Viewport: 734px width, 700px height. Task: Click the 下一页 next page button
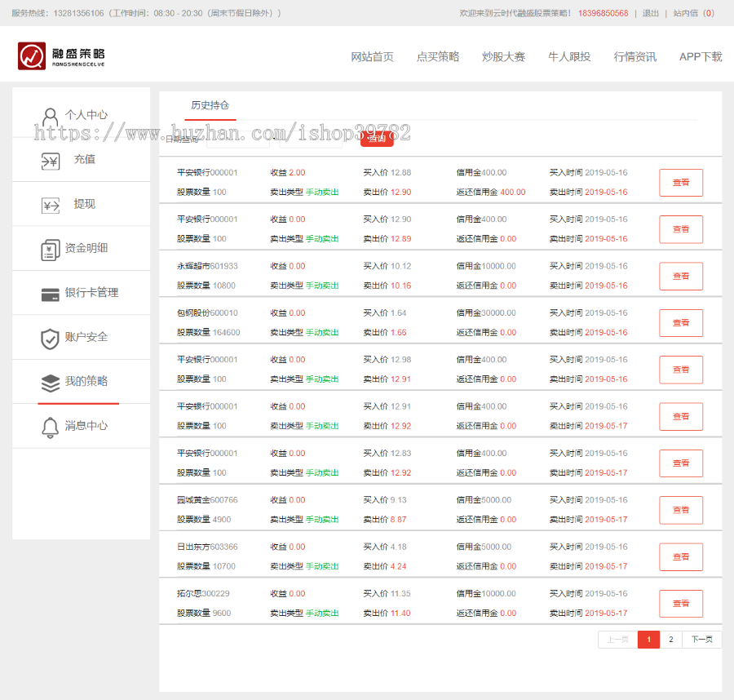coord(701,640)
